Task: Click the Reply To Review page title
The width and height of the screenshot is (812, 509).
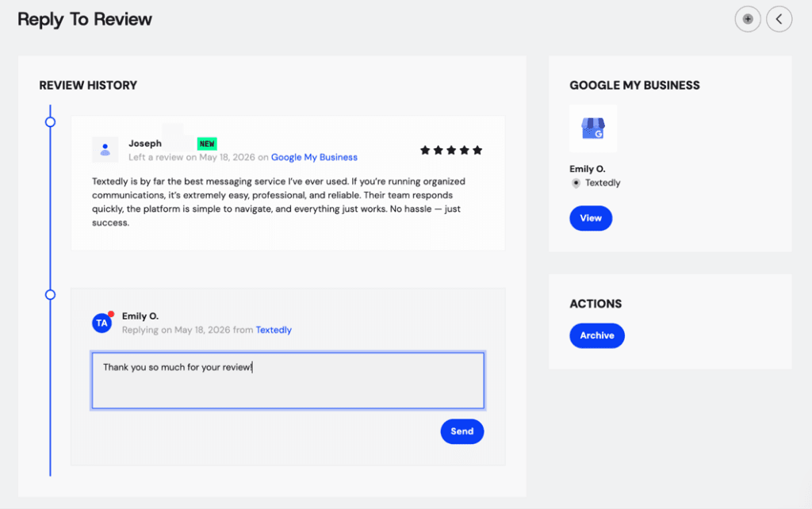Action: tap(85, 20)
